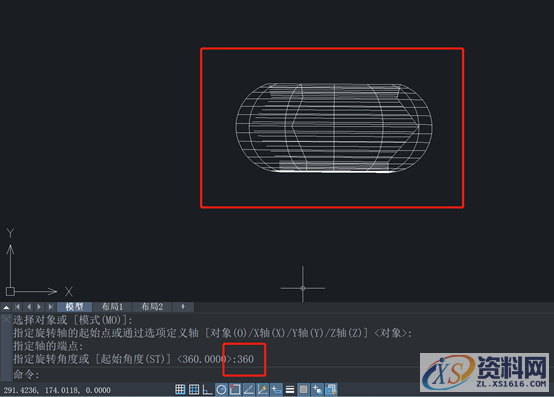Toggle selection cycling icon

(x=317, y=389)
